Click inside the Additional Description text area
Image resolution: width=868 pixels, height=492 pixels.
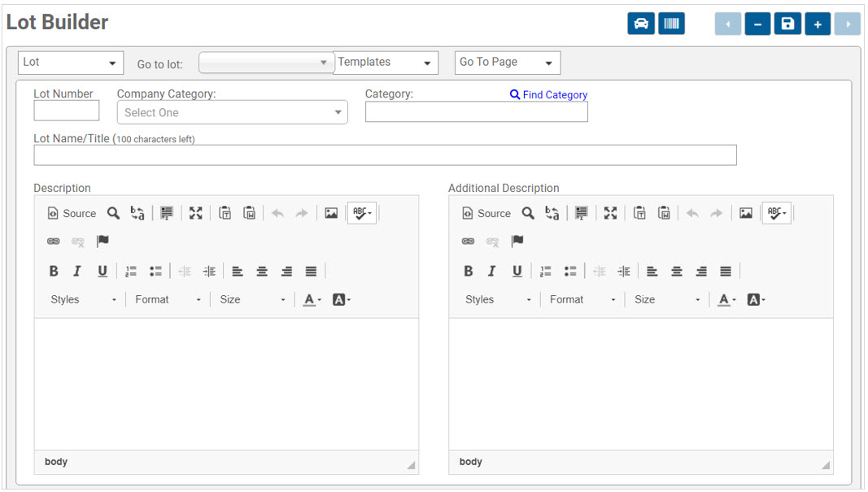(641, 384)
